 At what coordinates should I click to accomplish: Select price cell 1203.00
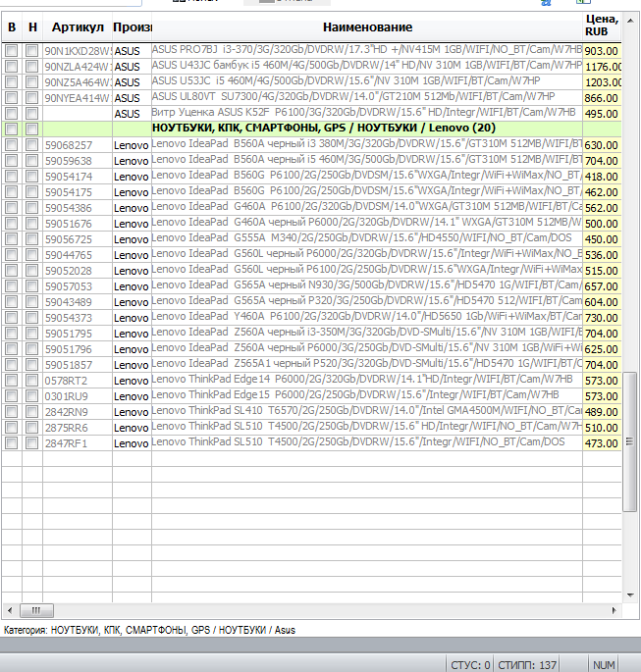coord(602,82)
